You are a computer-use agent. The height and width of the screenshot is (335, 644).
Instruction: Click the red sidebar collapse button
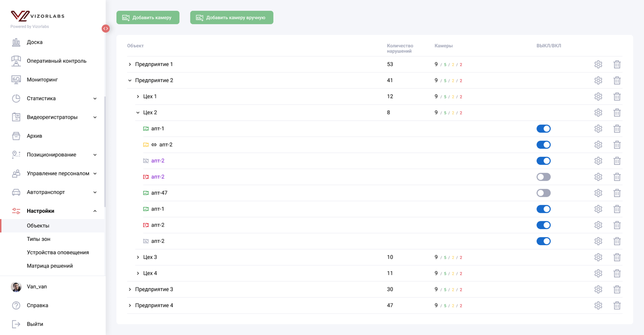click(x=106, y=29)
